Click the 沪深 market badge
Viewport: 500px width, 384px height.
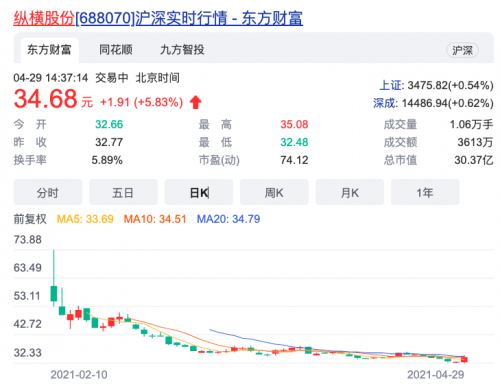(462, 50)
